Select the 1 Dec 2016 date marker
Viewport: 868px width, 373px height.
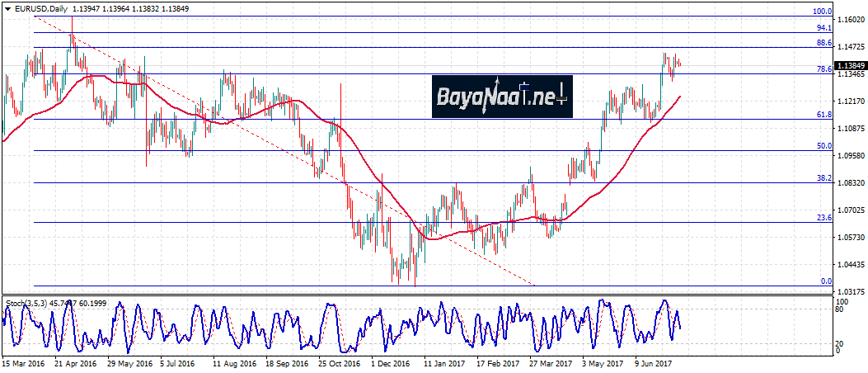(389, 363)
